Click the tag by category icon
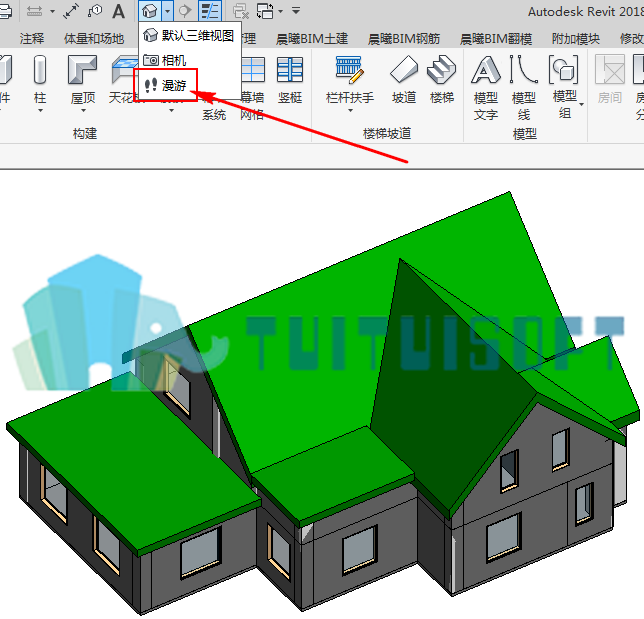This screenshot has width=644, height=619. tap(95, 11)
